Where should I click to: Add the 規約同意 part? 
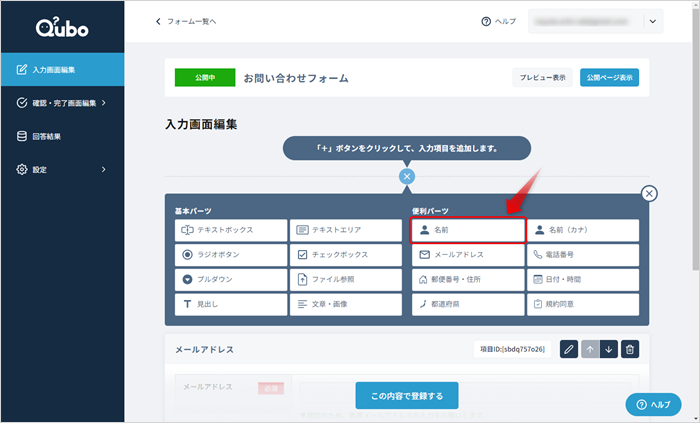click(583, 304)
